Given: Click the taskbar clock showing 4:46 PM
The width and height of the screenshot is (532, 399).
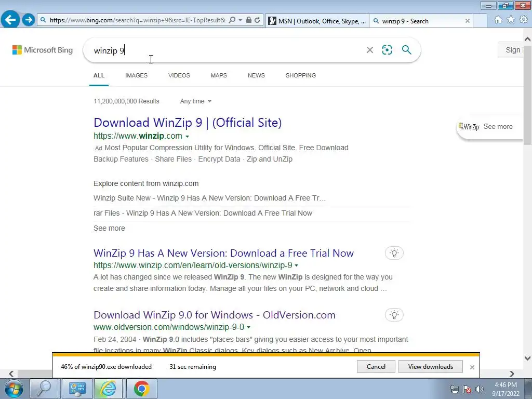Looking at the screenshot, I should 506,389.
